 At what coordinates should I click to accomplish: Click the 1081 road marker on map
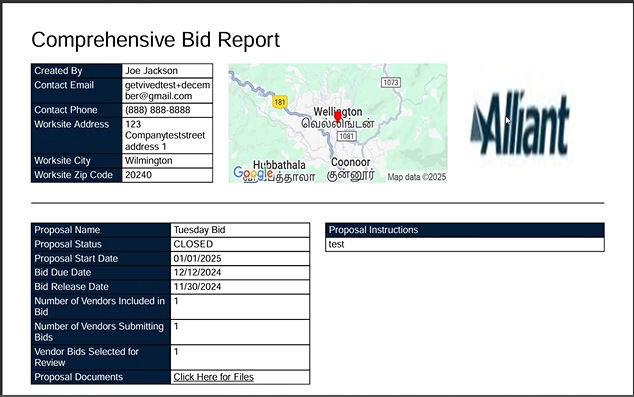(347, 136)
